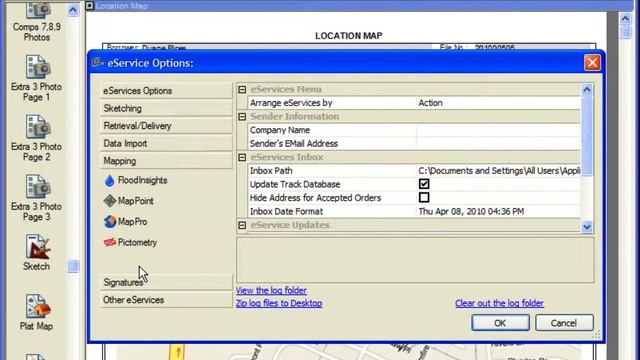
Task: Click the Sender Information section header text
Action: pos(295,116)
